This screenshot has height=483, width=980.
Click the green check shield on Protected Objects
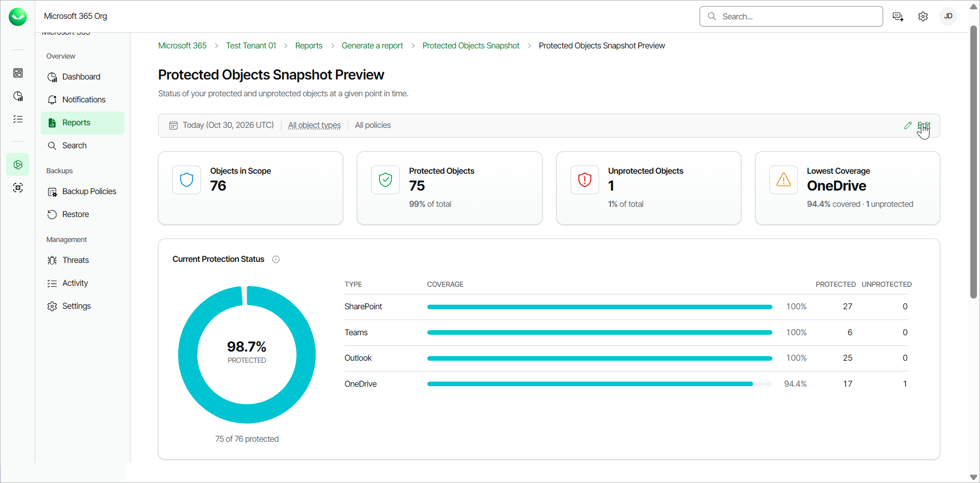pyautogui.click(x=385, y=180)
